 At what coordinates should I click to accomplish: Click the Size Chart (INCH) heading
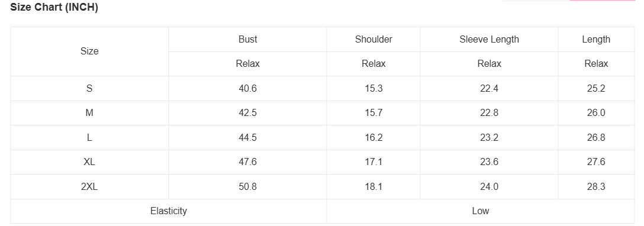(54, 7)
